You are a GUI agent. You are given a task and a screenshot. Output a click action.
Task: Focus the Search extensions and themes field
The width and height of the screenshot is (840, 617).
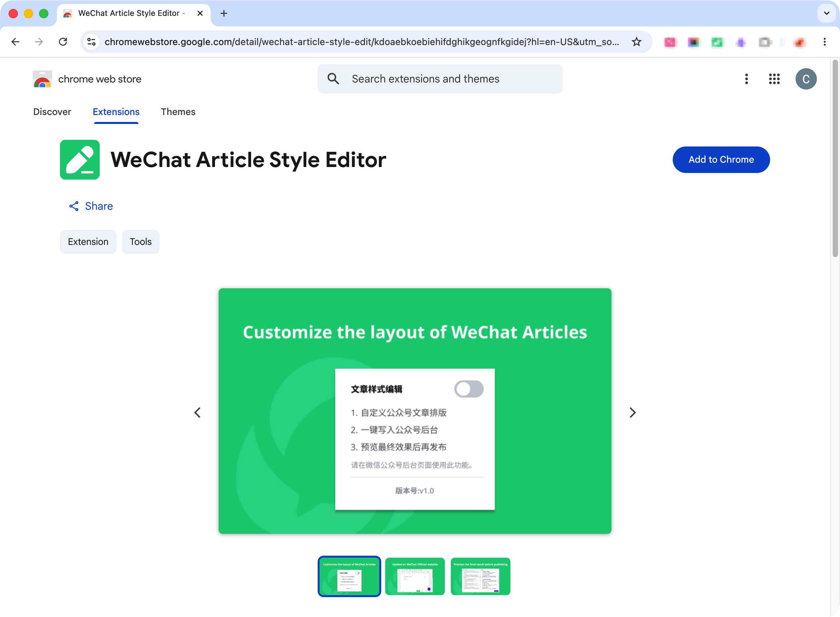pos(440,79)
